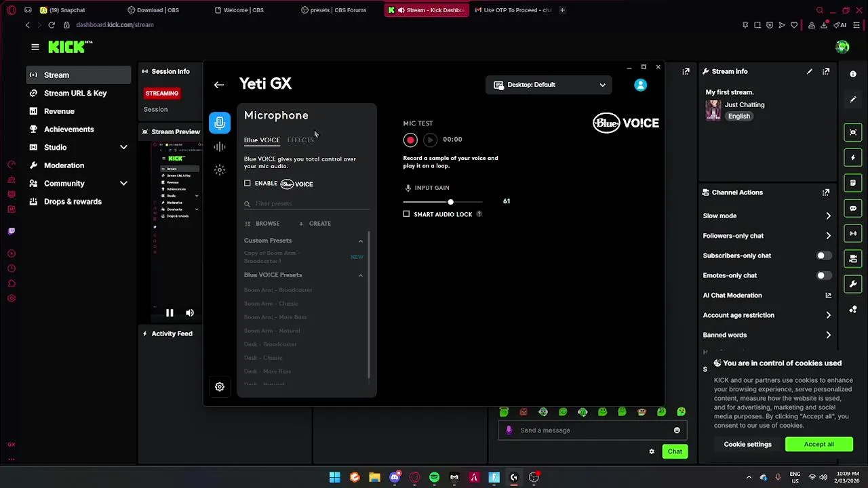Toggle Subscribers-only chat switch

tap(823, 256)
